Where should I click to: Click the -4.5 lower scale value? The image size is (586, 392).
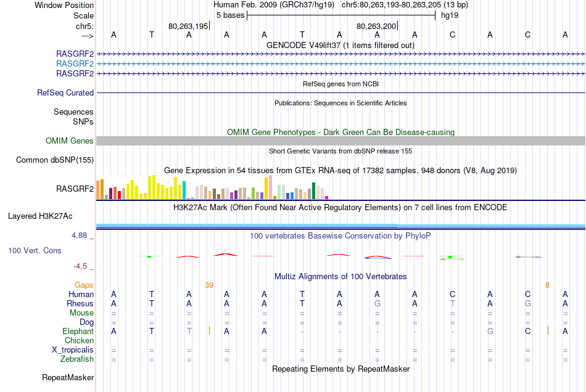point(80,266)
